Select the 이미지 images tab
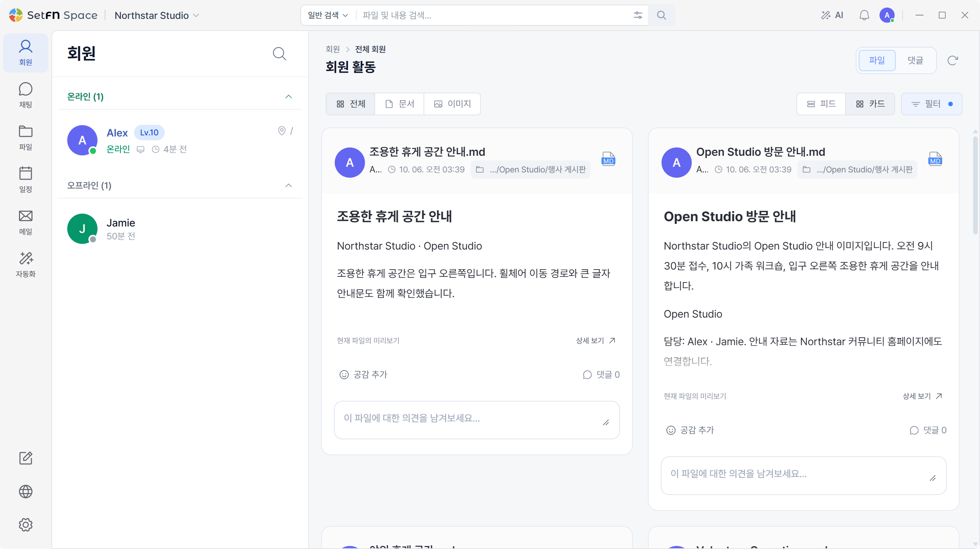980x549 pixels. [x=452, y=104]
